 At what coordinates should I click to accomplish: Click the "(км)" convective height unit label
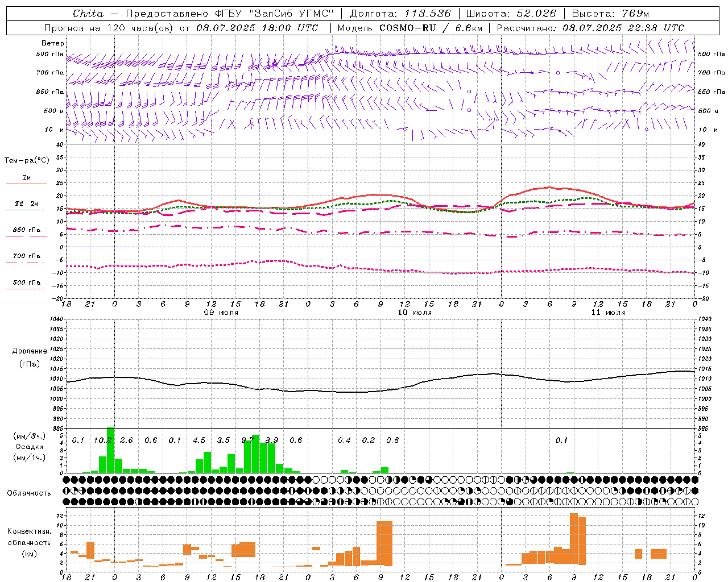[x=30, y=554]
